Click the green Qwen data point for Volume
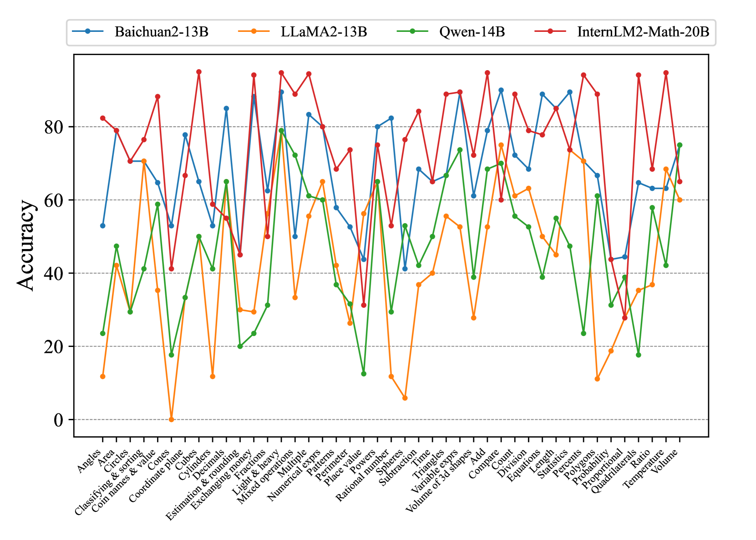 click(680, 145)
